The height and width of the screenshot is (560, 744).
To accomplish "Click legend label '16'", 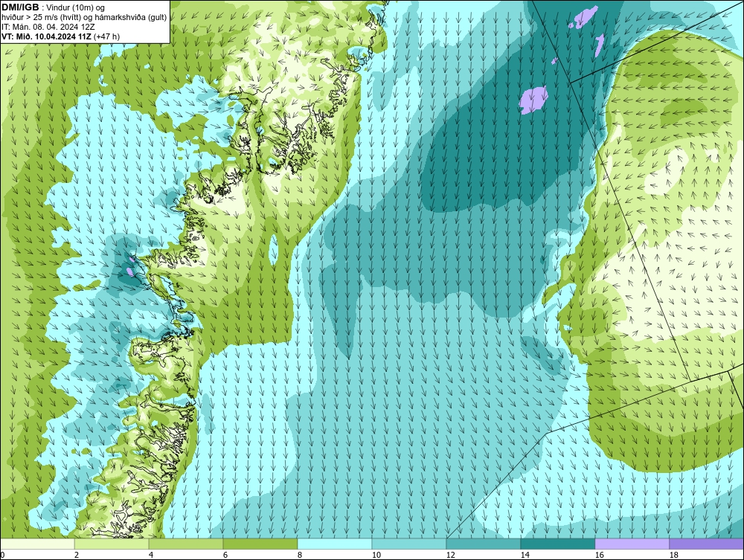I will click(599, 555).
